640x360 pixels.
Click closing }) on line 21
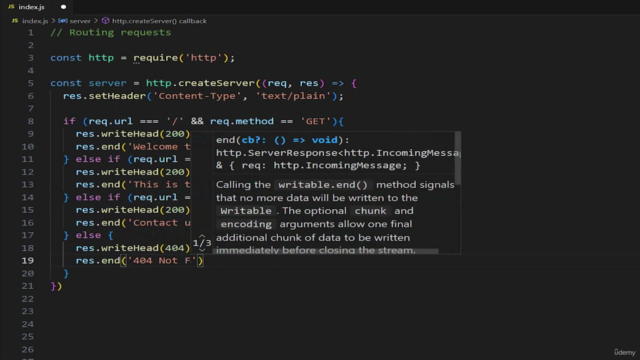tap(56, 286)
